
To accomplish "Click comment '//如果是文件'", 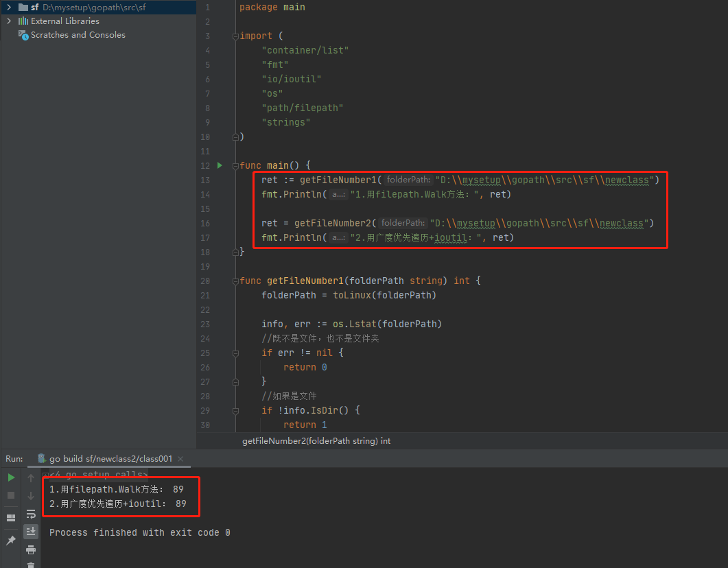I will pos(289,396).
